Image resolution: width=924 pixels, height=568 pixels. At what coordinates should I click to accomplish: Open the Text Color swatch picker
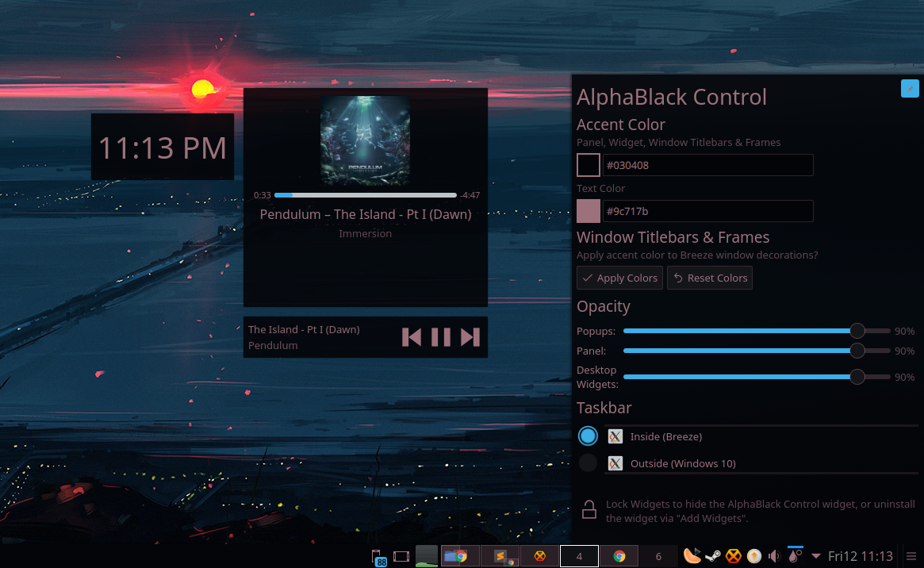click(x=588, y=211)
